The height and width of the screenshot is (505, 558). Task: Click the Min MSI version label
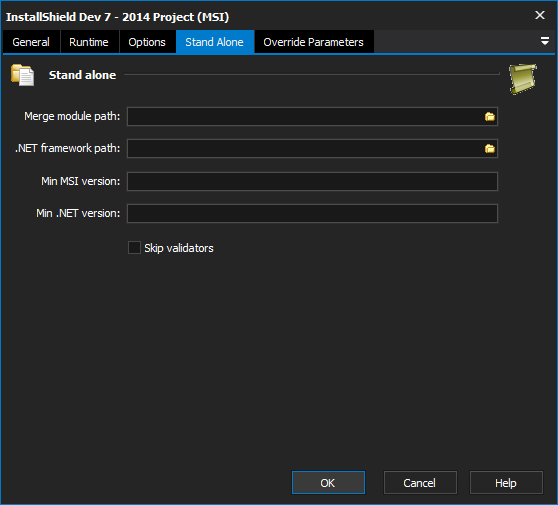(81, 182)
